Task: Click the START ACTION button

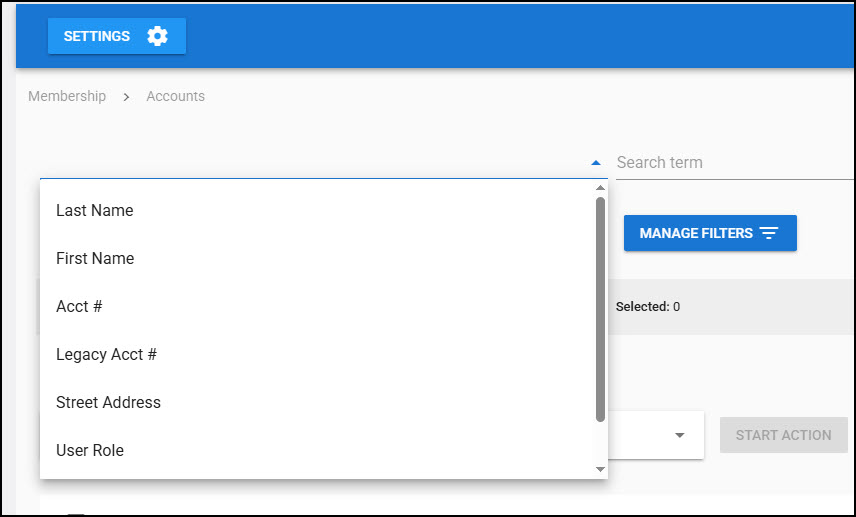Action: point(783,435)
